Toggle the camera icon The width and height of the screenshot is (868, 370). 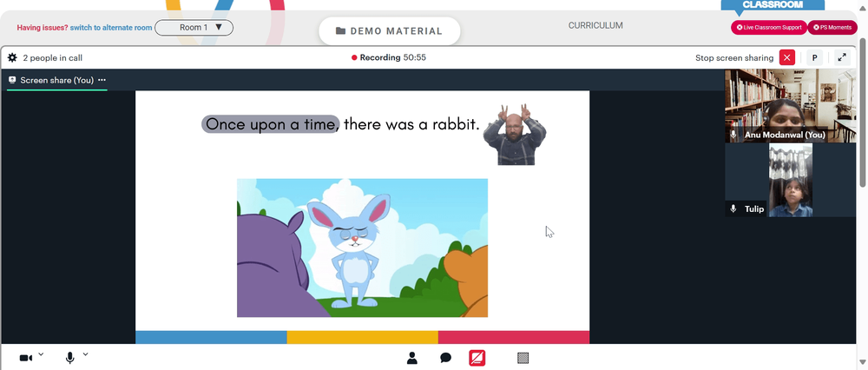point(25,358)
